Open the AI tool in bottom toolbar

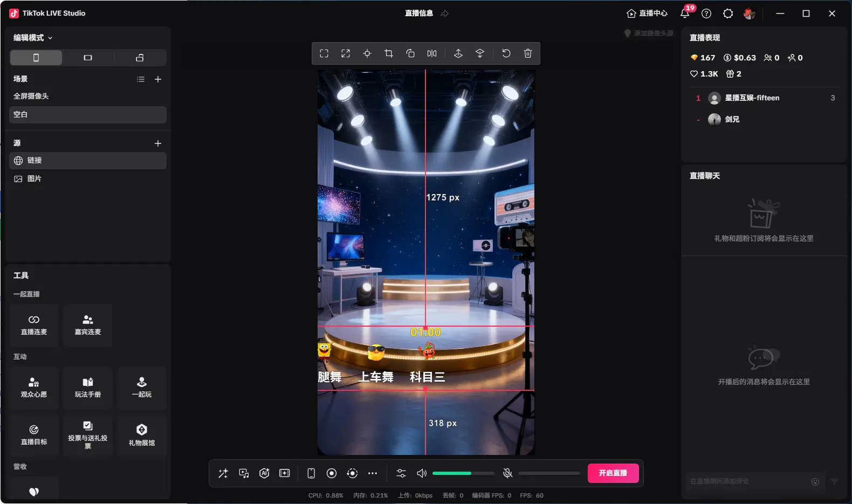coord(264,473)
